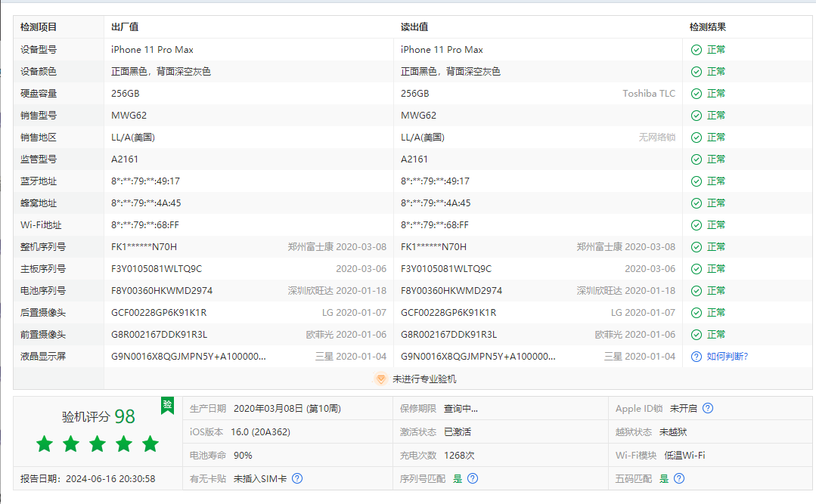Click the 前置摄像头 result check icon
Viewport: 816px width, 504px height.
pos(697,335)
